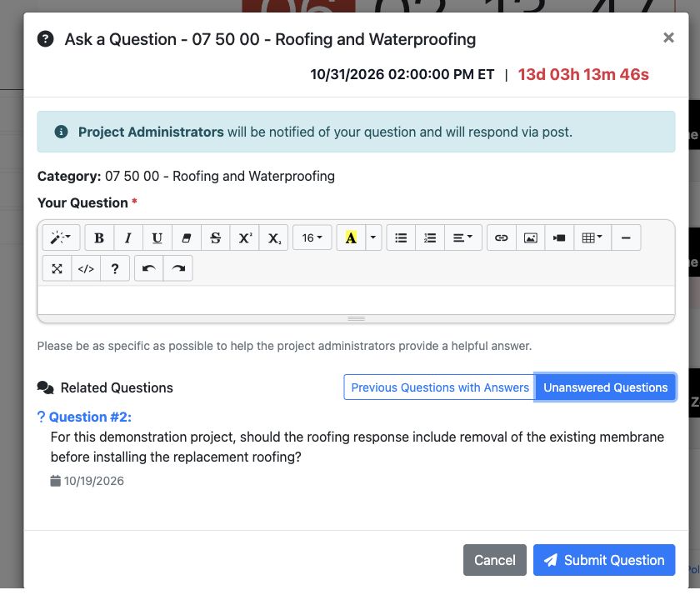Click the Cancel button
The width and height of the screenshot is (700, 600).
coord(495,560)
